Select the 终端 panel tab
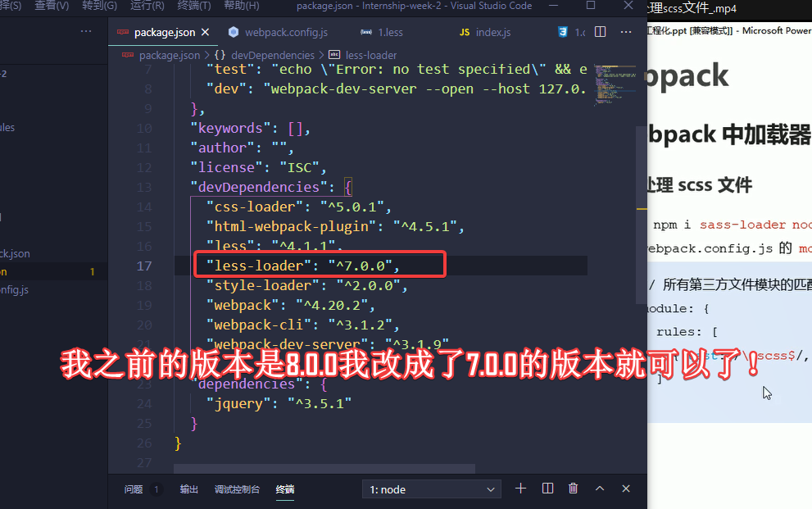 coord(285,489)
